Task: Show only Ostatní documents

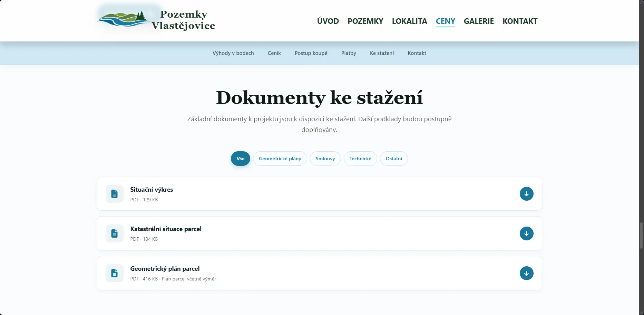Action: click(394, 159)
